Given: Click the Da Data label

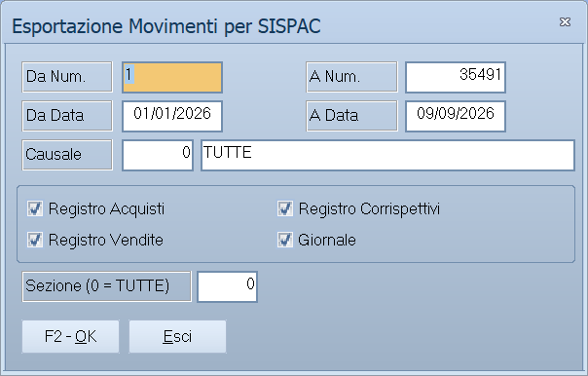Looking at the screenshot, I should point(67,116).
